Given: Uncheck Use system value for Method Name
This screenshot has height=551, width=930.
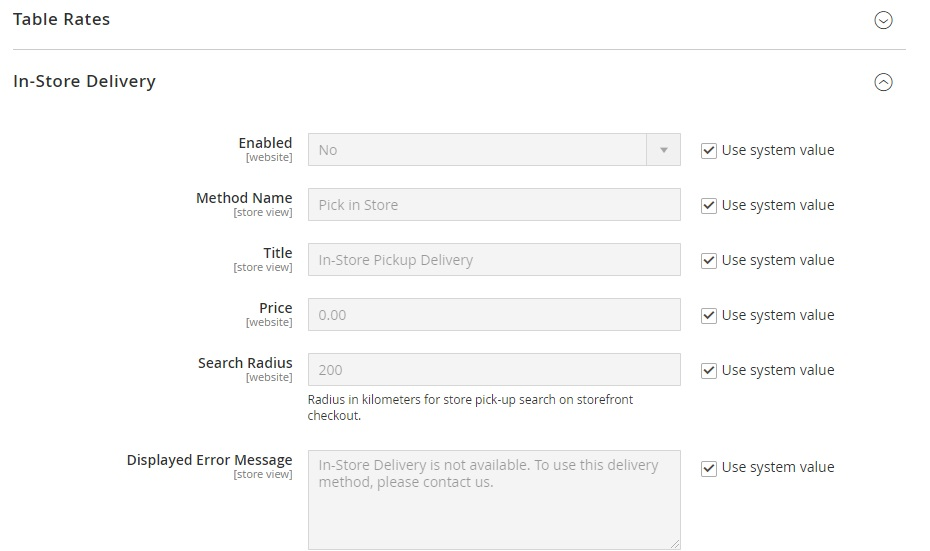Looking at the screenshot, I should click(709, 206).
